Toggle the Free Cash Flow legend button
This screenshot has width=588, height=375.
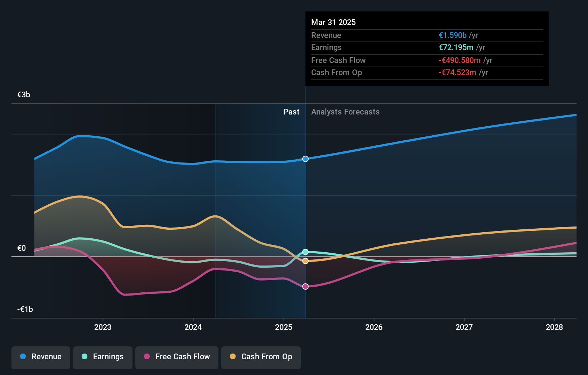[177, 357]
